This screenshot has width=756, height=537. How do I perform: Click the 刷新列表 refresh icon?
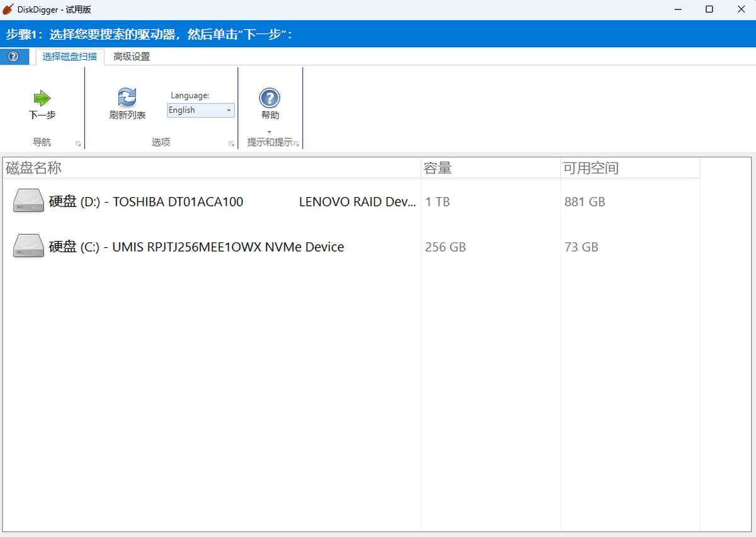pos(127,98)
